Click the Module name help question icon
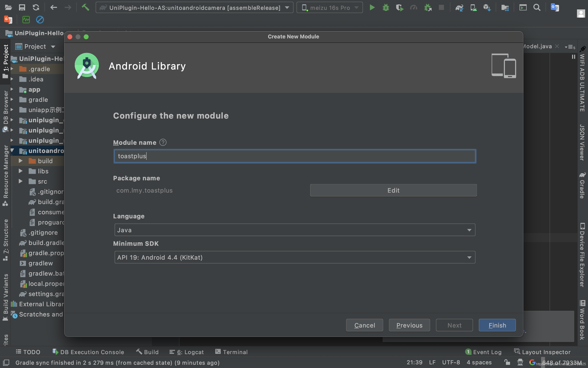The width and height of the screenshot is (588, 368). [163, 142]
